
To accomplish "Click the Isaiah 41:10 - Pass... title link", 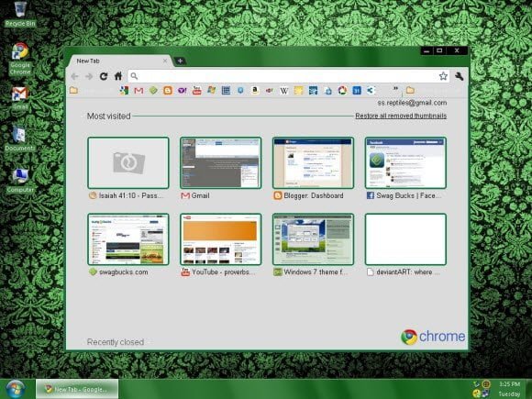I will click(x=131, y=195).
